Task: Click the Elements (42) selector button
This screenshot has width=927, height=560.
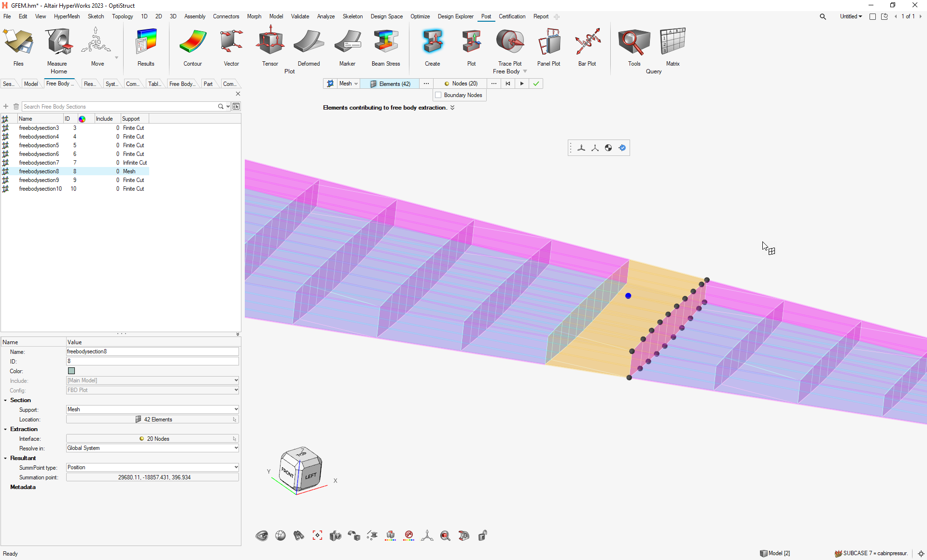Action: 390,84
